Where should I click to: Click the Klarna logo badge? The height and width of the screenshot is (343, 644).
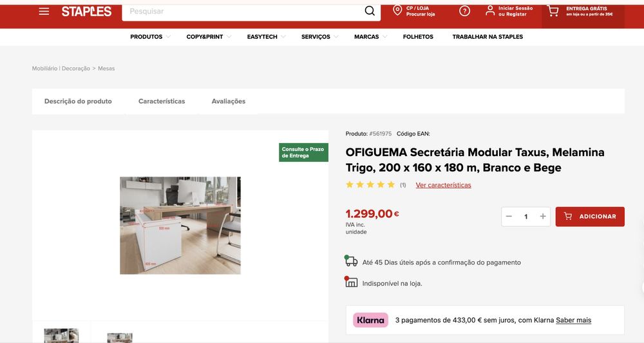pyautogui.click(x=370, y=320)
